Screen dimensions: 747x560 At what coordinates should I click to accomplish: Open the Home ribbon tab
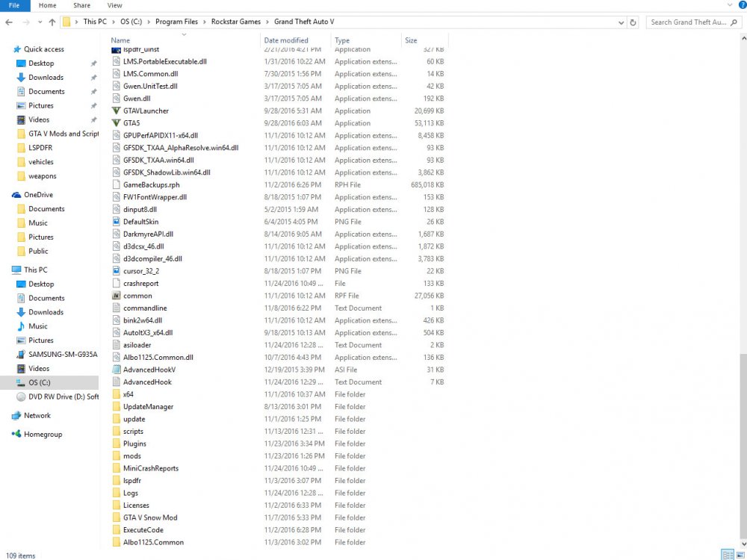pos(47,5)
